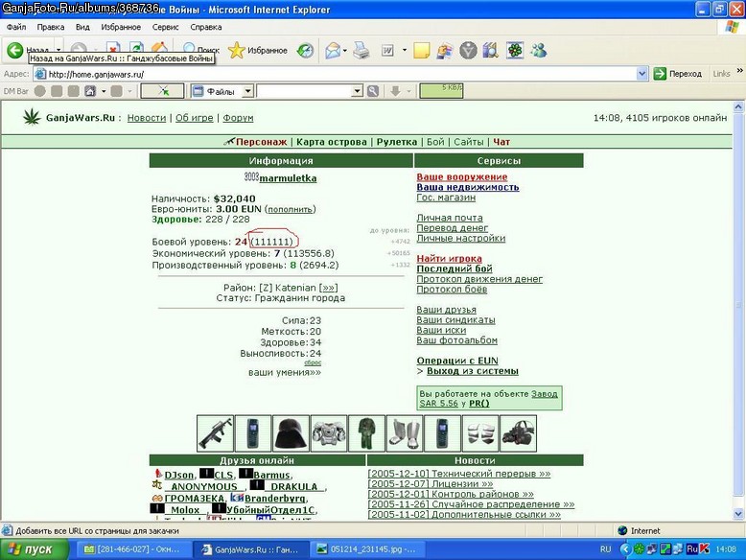Open the Back button history dropdown arrow
Screen dimensions: 746x560
click(58, 50)
